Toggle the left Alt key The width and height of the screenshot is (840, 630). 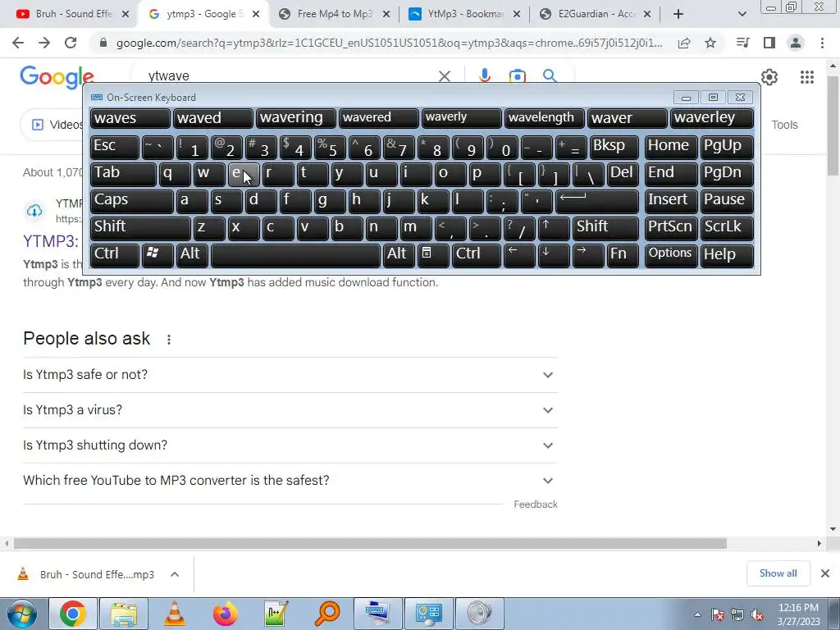tap(192, 254)
